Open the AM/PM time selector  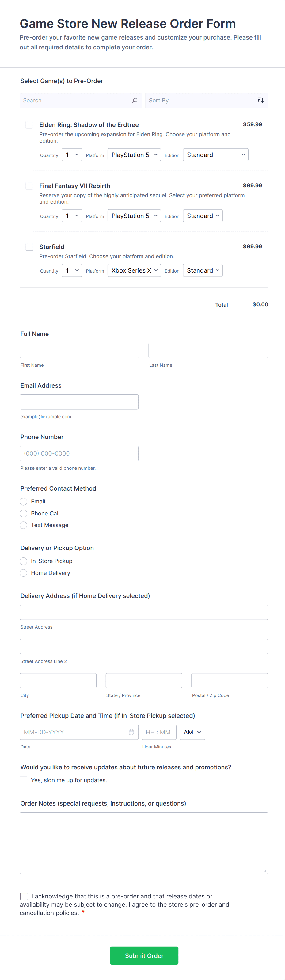(x=192, y=732)
